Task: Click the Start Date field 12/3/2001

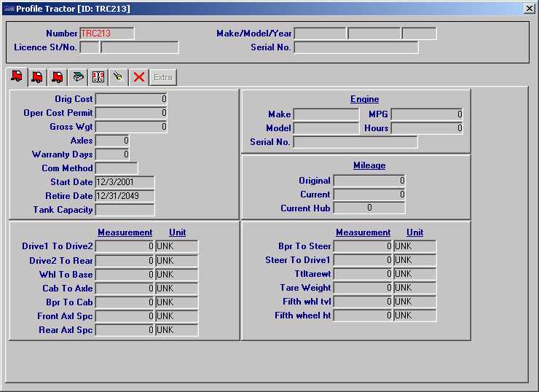Action: point(125,182)
